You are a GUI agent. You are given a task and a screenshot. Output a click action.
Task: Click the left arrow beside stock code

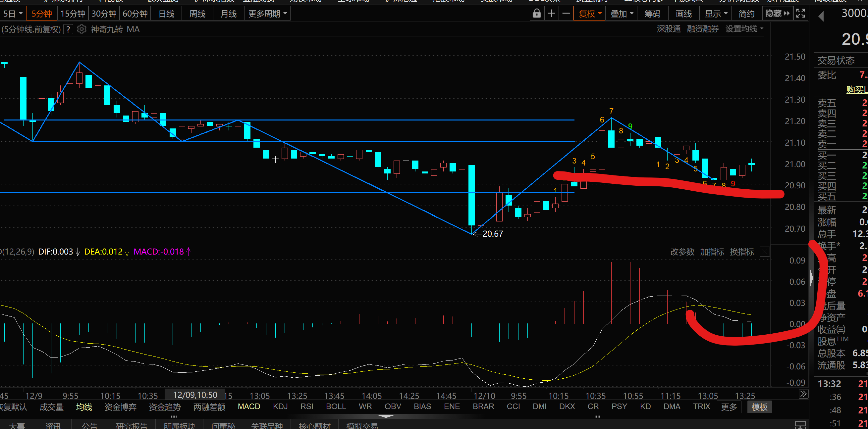click(x=821, y=16)
